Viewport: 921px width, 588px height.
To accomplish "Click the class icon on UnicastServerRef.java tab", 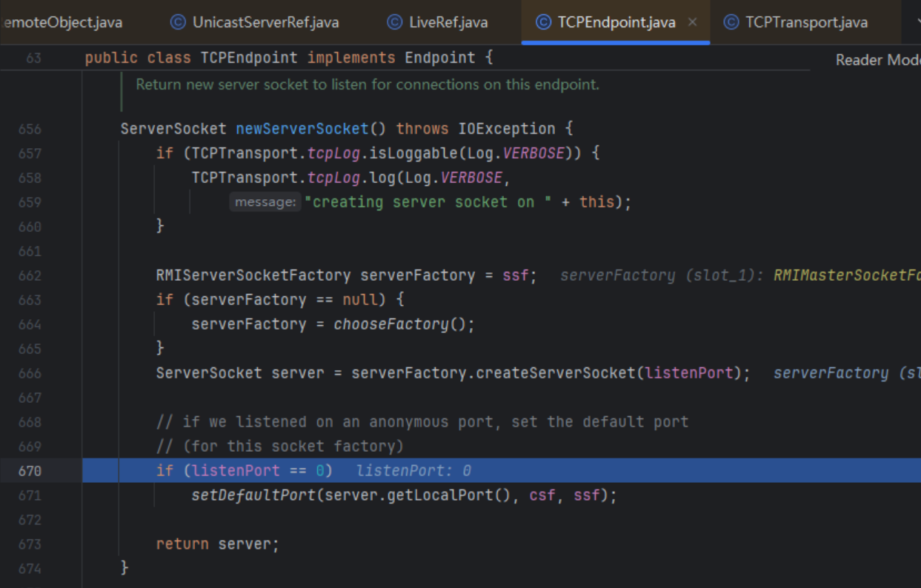I will coord(178,22).
